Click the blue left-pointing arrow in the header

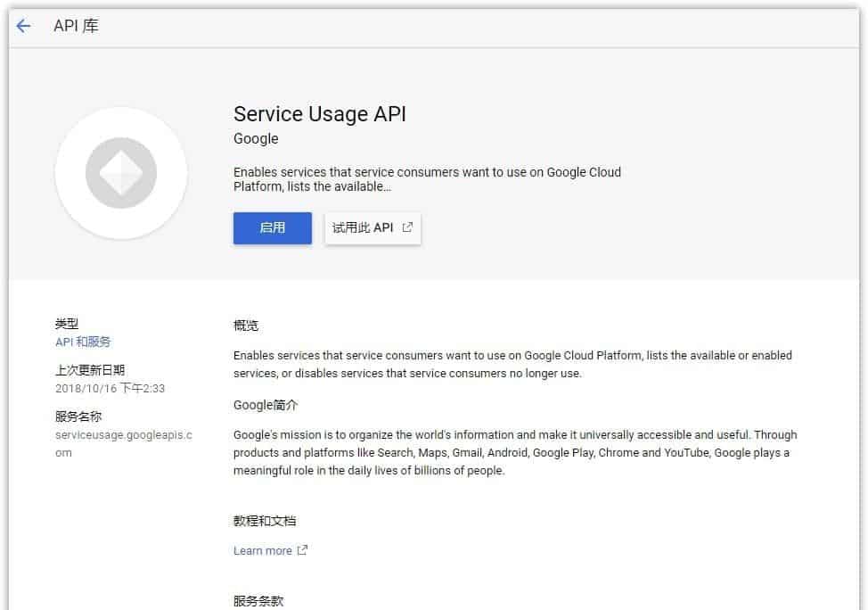(x=24, y=26)
